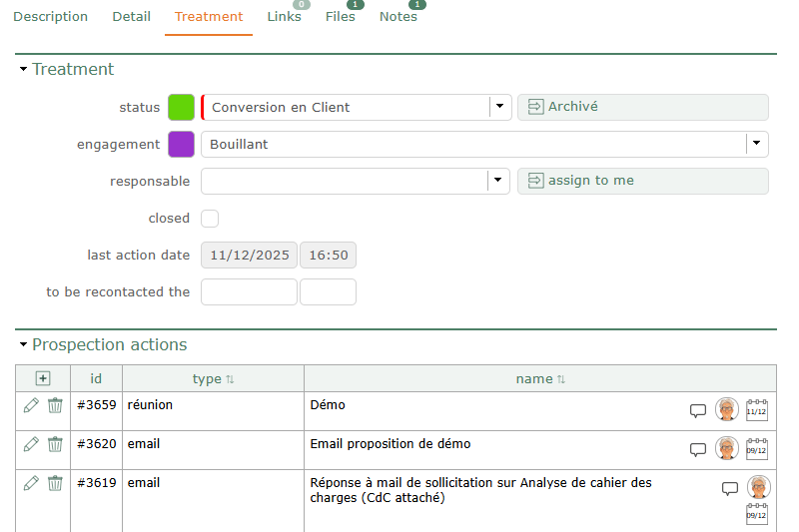Click the pencil edit icon for action #3620
The width and height of the screenshot is (799, 532).
31,444
